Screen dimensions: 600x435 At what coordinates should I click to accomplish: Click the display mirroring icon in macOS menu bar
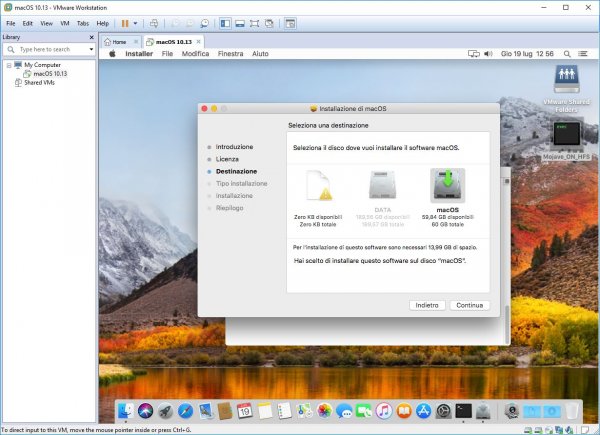pyautogui.click(x=473, y=54)
